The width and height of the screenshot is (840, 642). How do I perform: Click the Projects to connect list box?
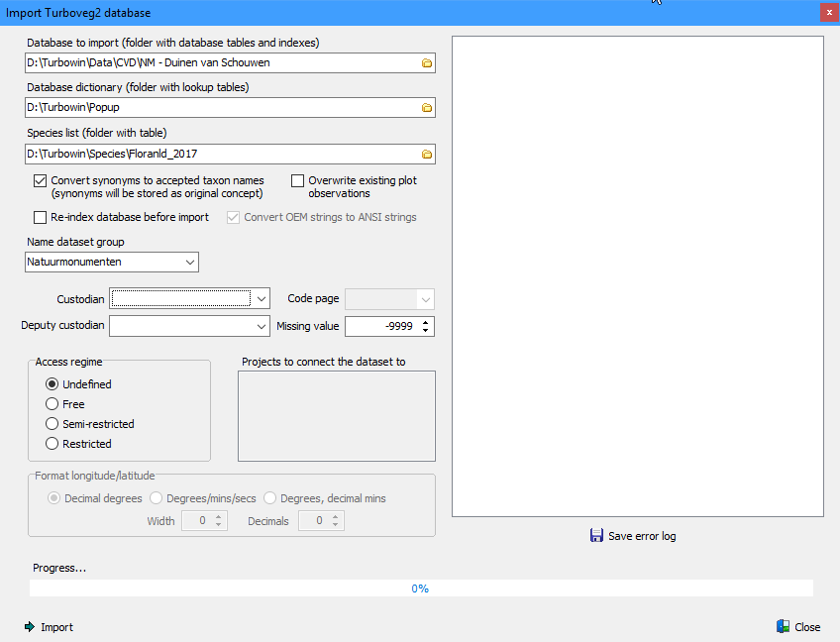click(x=337, y=416)
